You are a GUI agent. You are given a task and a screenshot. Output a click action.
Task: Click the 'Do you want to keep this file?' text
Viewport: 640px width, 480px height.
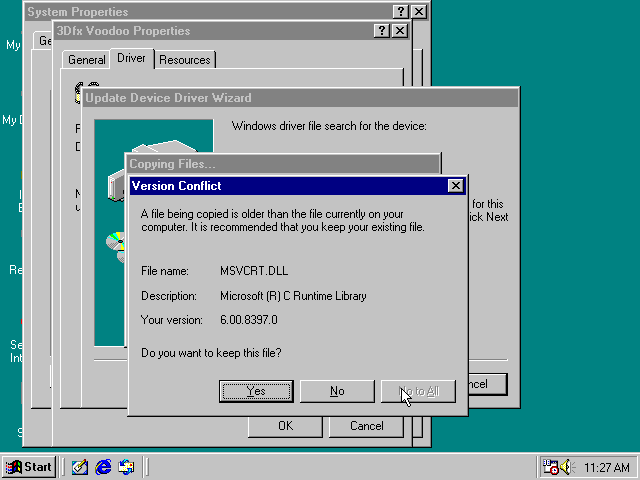[x=211, y=353]
